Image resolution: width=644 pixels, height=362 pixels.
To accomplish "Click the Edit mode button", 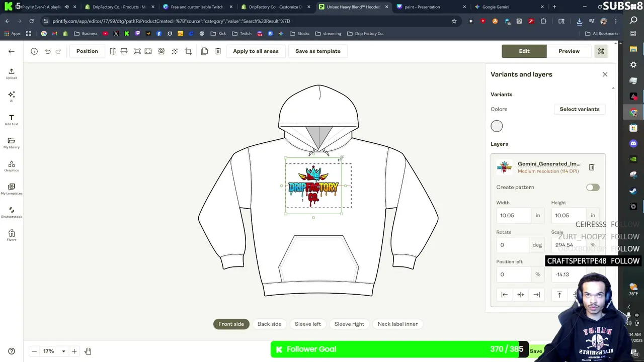I will pos(524,51).
